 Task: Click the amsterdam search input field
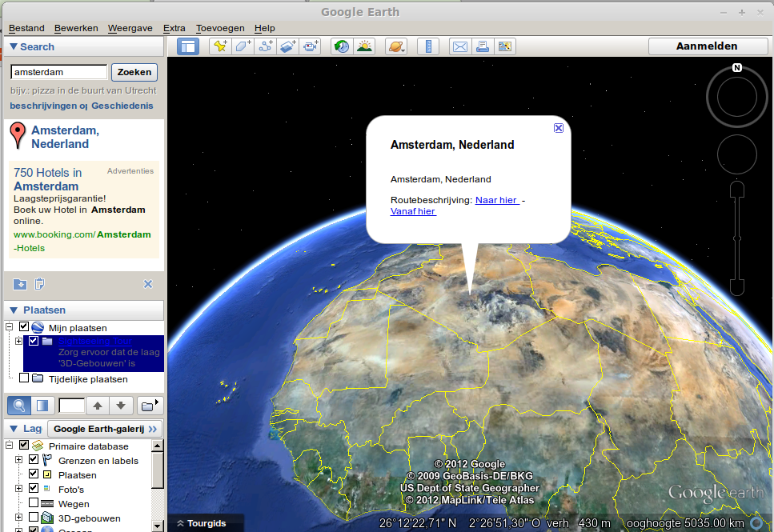pyautogui.click(x=58, y=72)
